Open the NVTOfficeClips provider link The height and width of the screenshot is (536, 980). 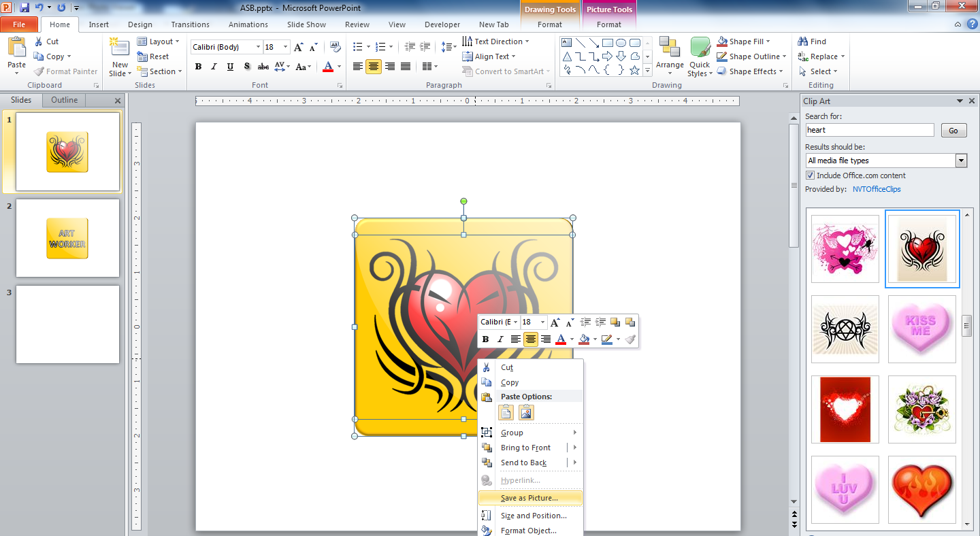[877, 189]
